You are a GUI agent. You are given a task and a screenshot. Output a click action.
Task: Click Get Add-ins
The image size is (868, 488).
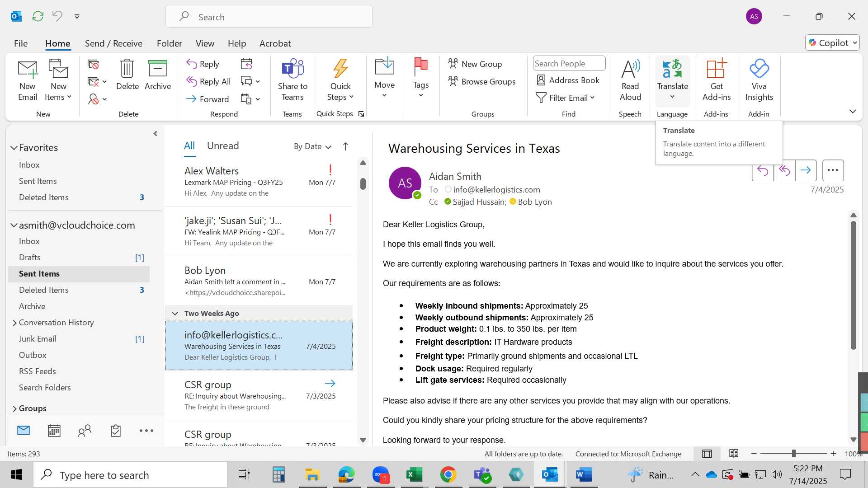716,80
